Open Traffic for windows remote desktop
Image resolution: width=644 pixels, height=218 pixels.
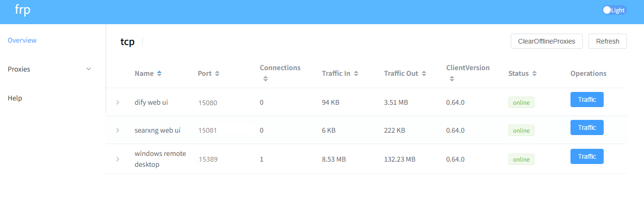(x=587, y=156)
